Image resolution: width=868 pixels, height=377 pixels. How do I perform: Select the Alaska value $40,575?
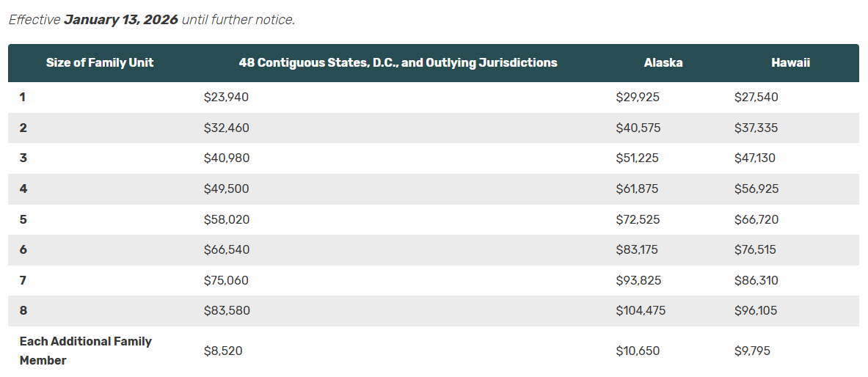pyautogui.click(x=638, y=128)
